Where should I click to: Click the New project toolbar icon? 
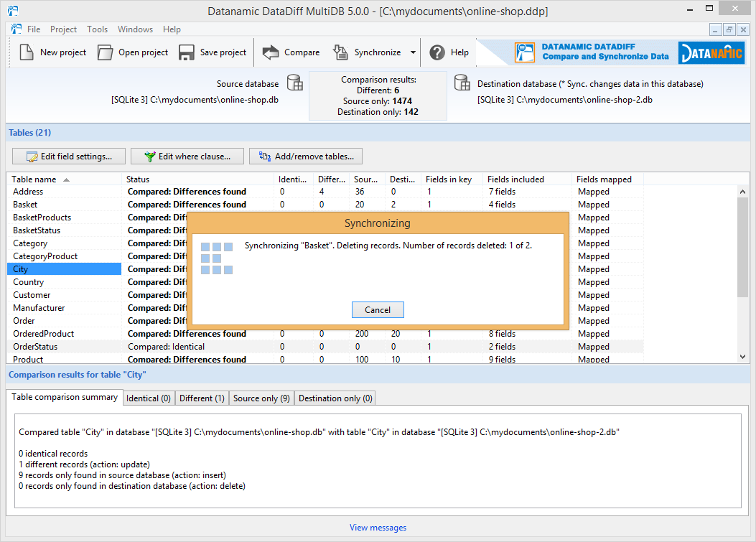pyautogui.click(x=27, y=52)
